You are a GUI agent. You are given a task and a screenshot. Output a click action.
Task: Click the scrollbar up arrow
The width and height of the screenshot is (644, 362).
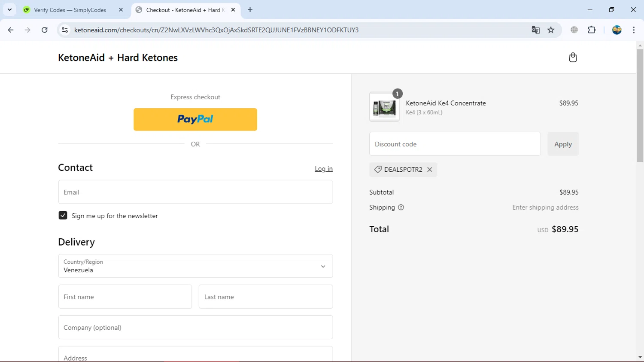[x=640, y=45]
